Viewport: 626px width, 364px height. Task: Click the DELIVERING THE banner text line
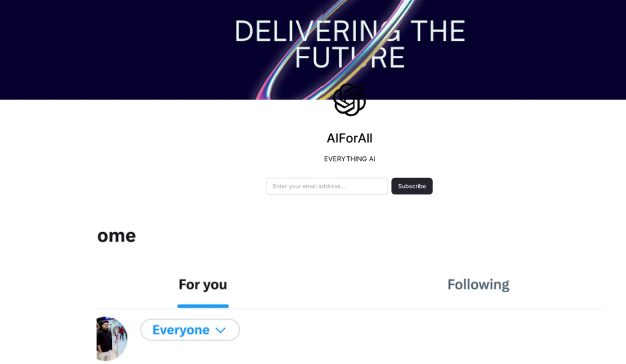coord(349,31)
